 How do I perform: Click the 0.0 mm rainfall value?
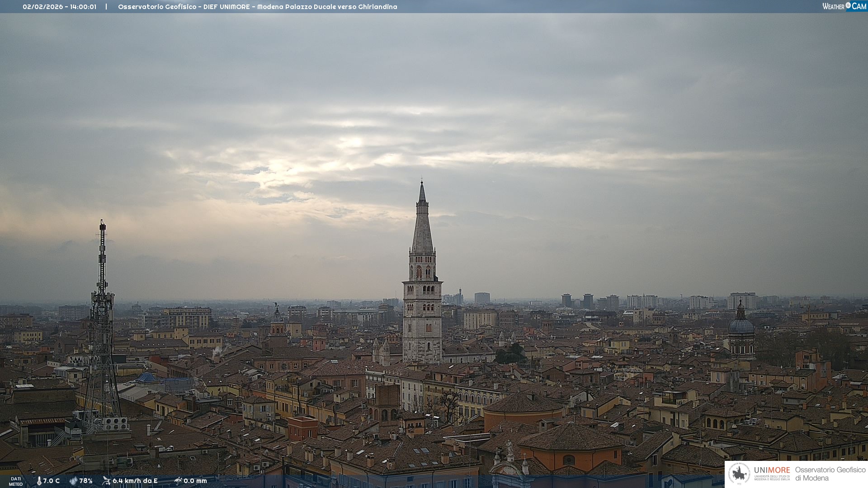pos(195,481)
